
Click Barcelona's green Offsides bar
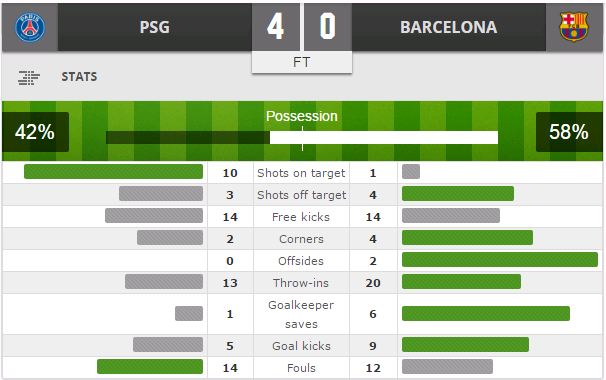[x=500, y=260]
